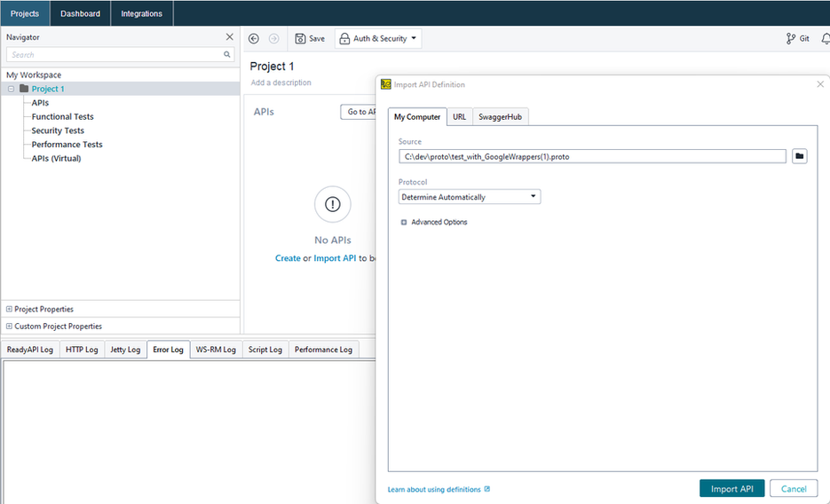Close the Navigator panel with X

point(230,37)
